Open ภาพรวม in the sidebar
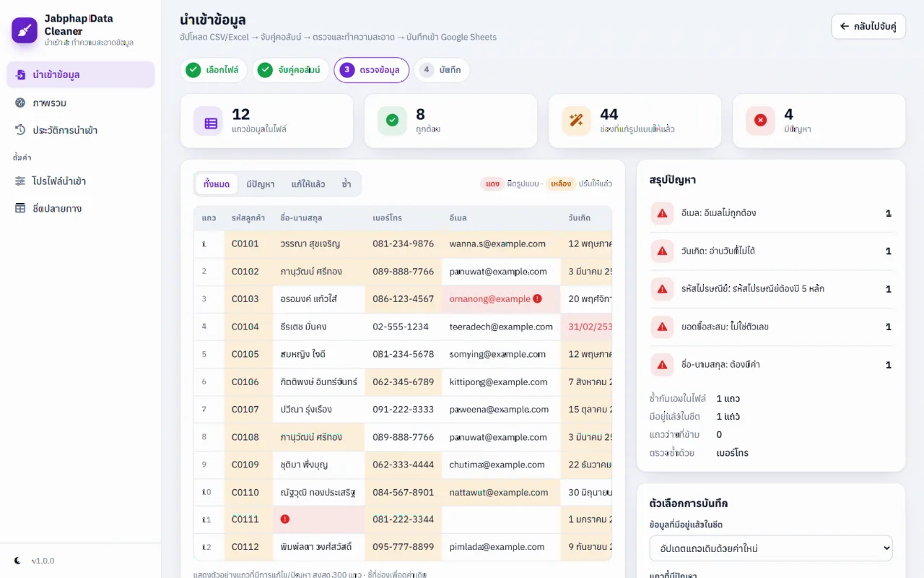The width and height of the screenshot is (924, 578). [81, 103]
